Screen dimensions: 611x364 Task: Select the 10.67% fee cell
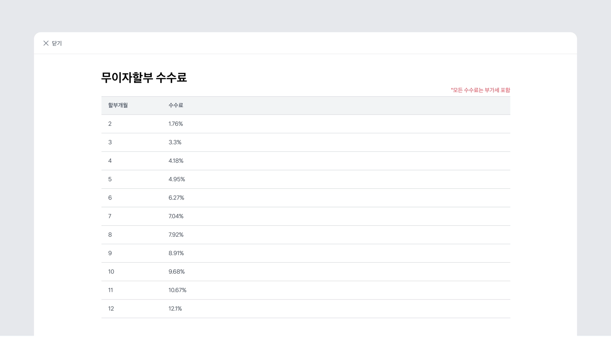click(x=177, y=290)
